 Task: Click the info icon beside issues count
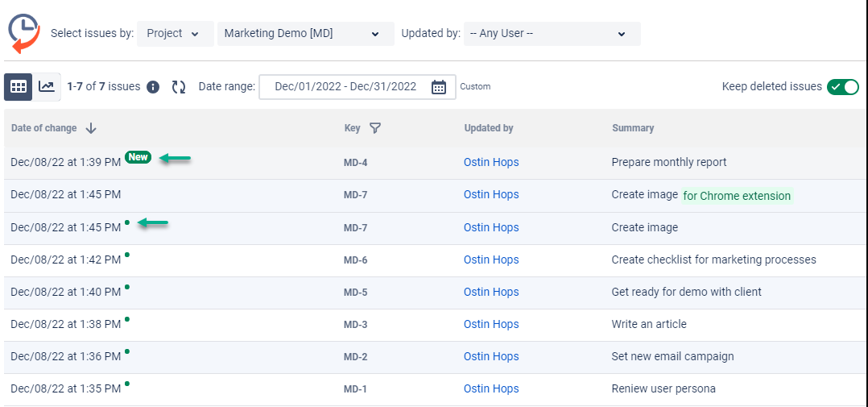click(x=153, y=87)
